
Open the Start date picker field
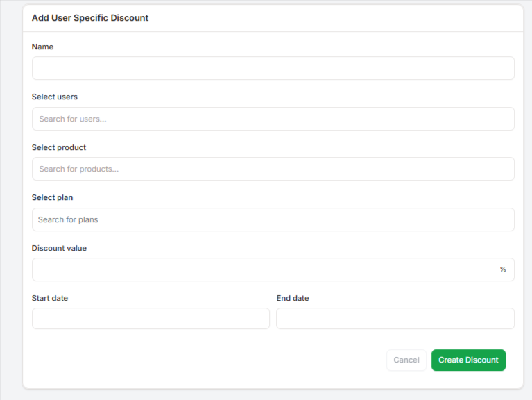(151, 319)
